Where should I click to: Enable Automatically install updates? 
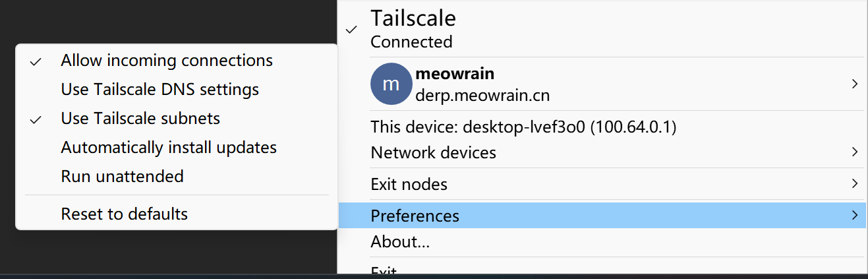coord(169,148)
